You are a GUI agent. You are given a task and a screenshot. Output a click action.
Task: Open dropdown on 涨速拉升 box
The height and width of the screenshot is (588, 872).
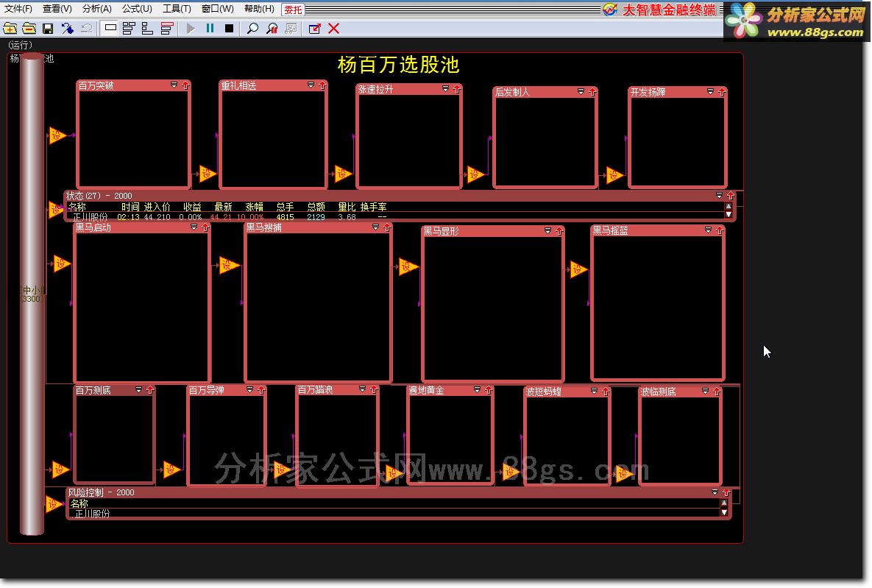click(x=445, y=88)
